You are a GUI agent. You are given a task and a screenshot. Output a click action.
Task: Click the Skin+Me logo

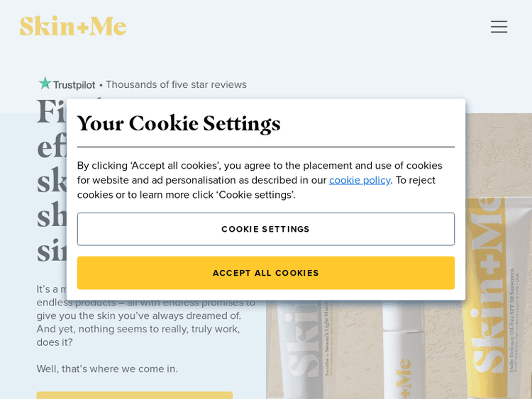tap(73, 26)
